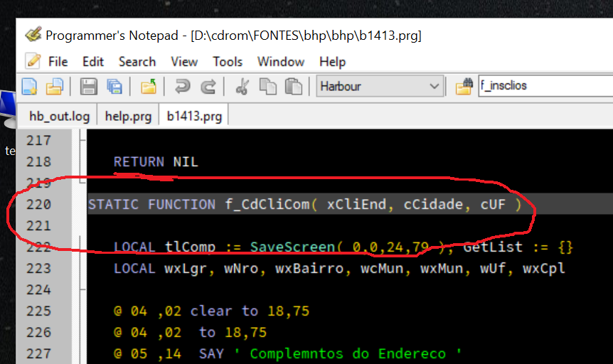Switch to the help.prg tab

128,116
